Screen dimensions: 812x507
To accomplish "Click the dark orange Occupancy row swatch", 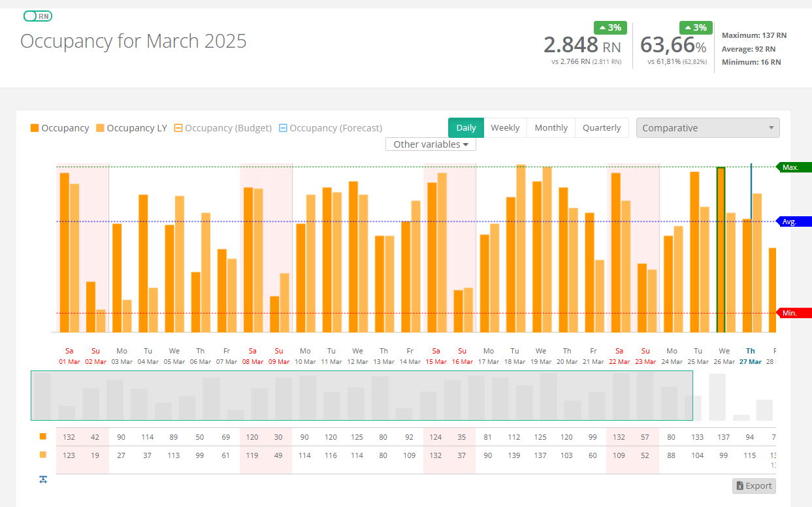I will [43, 436].
